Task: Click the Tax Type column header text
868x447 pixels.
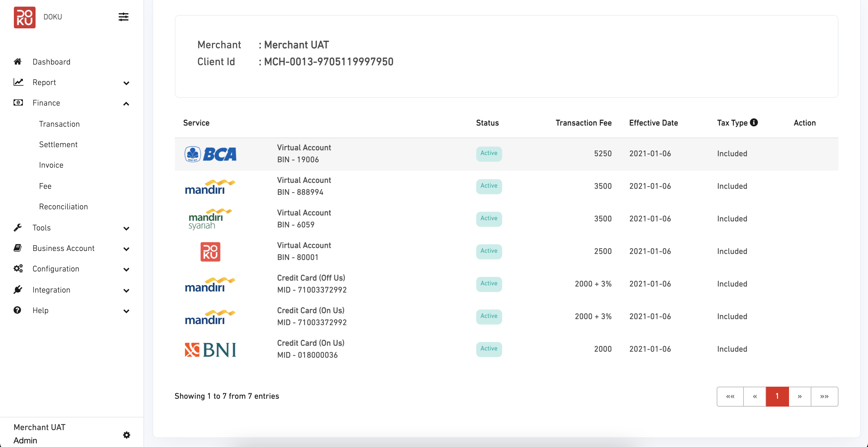Action: 732,123
